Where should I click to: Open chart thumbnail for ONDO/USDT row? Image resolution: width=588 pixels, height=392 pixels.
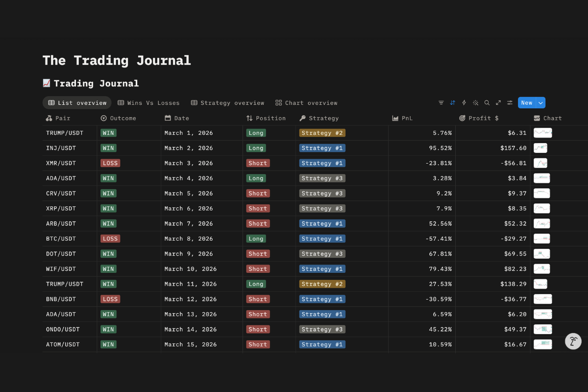point(542,329)
